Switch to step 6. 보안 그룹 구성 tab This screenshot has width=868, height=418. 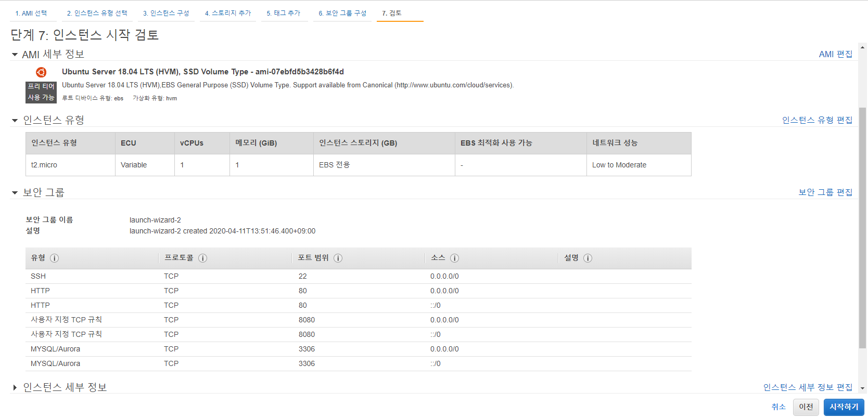pos(342,14)
